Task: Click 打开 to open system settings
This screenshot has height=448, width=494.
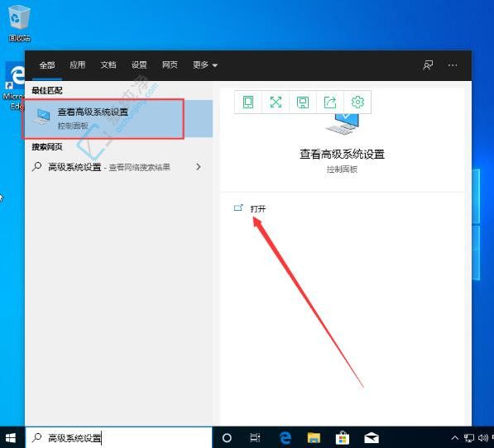Action: (258, 208)
